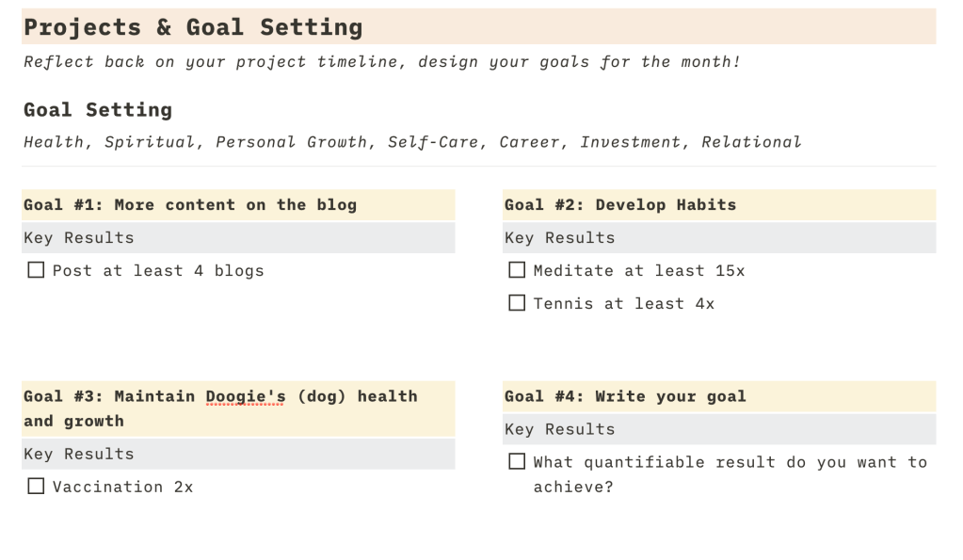Select the Key Results label under Goal #3
This screenshot has width=963, height=560.
click(79, 455)
